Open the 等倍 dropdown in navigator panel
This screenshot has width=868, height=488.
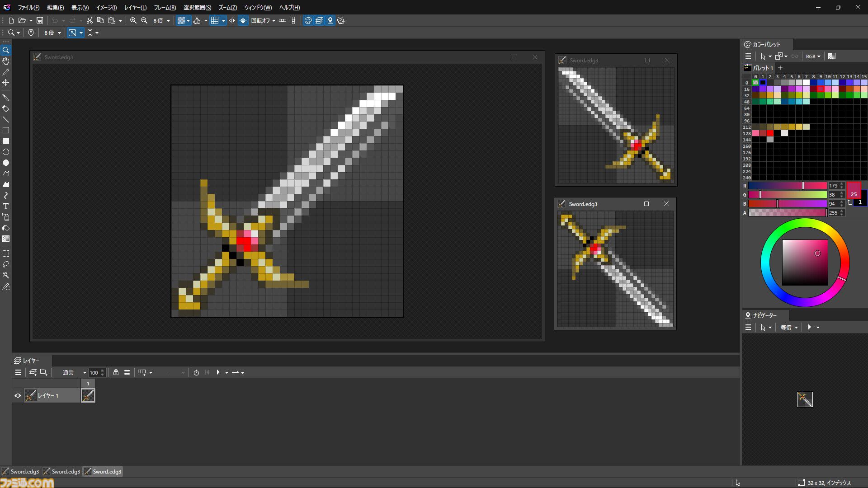coord(789,327)
